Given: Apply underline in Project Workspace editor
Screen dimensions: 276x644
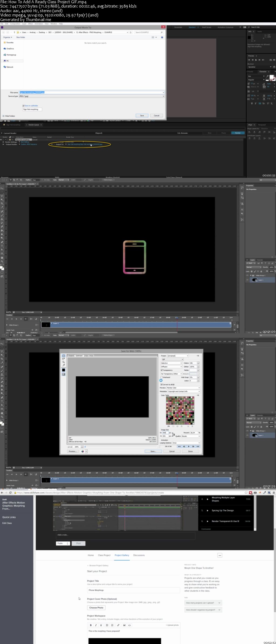Looking at the screenshot, I should pos(101,625).
